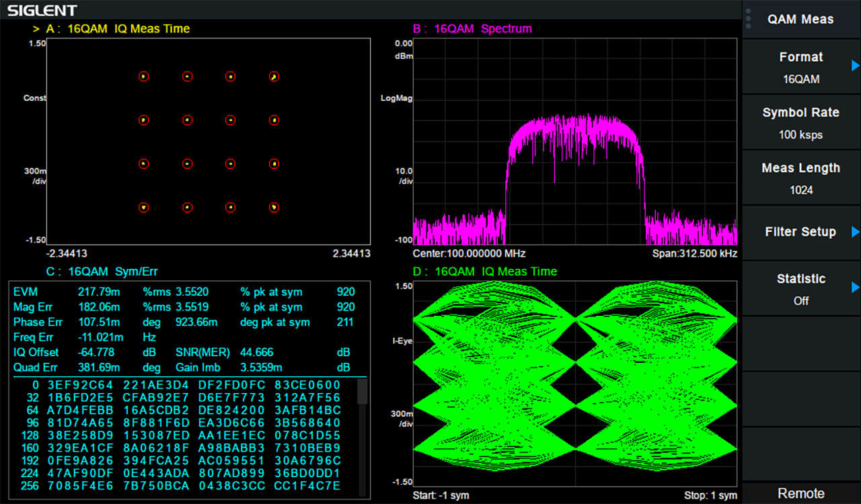Screen dimensions: 861x504
Task: Expand the Filter Setup submenu
Action: point(800,231)
